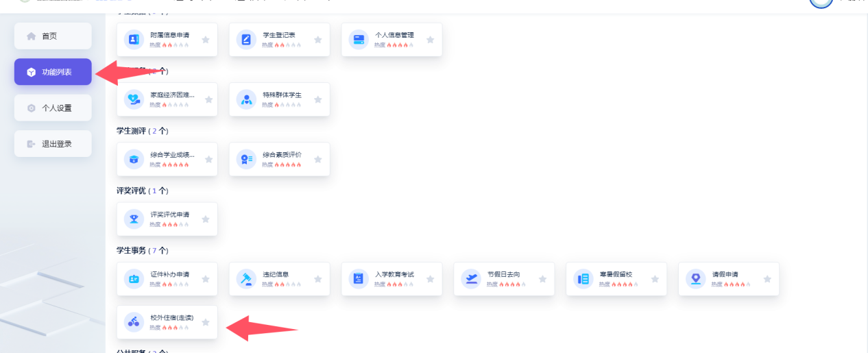Open the 入学教育考试 function

pyautogui.click(x=394, y=275)
